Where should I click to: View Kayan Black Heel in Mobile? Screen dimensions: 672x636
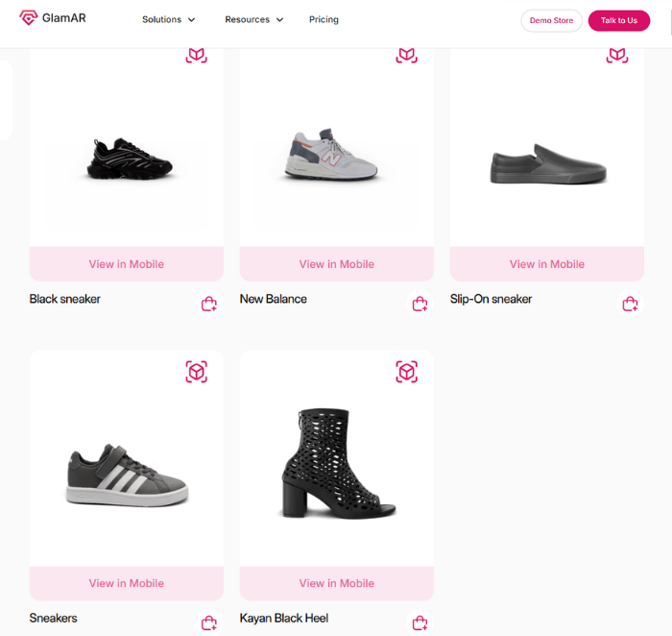(337, 583)
